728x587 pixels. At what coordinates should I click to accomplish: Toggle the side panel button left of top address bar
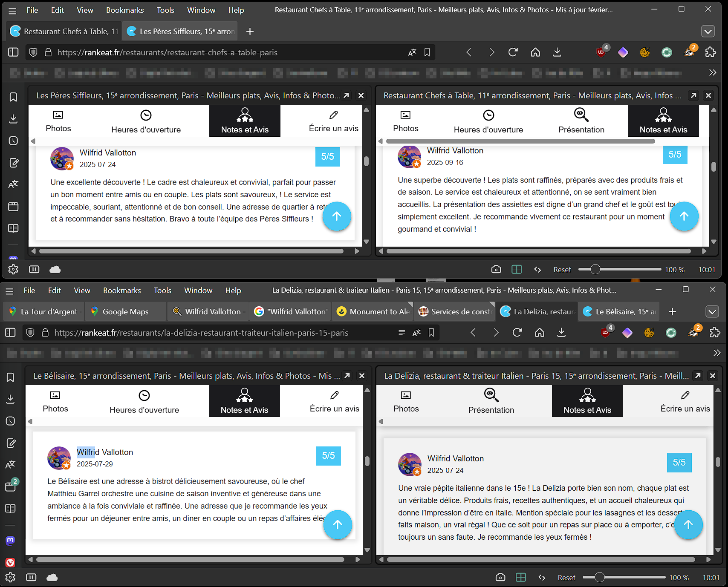tap(13, 52)
